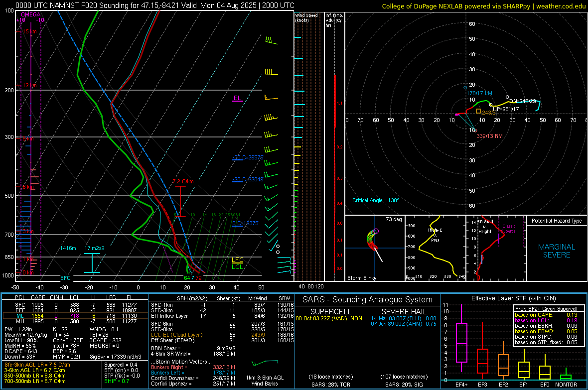Click the DN=248/29 Corfidi hodograph label

click(x=522, y=101)
